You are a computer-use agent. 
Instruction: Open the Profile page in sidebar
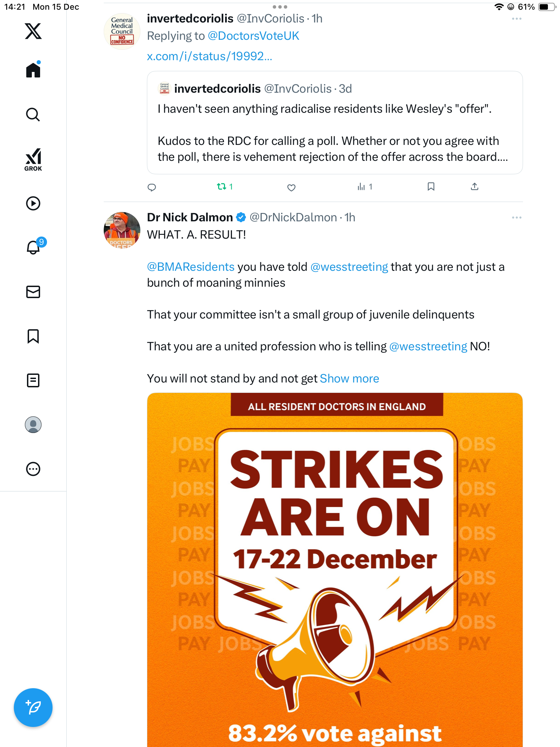click(33, 425)
